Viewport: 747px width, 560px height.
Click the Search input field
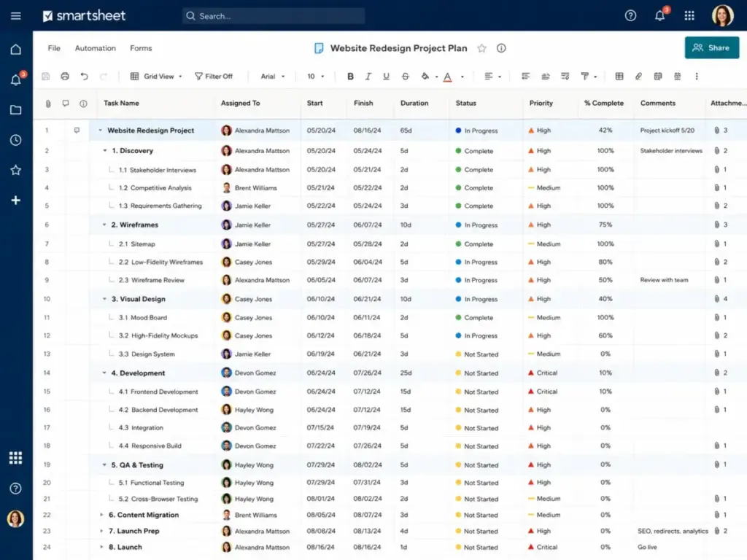pyautogui.click(x=274, y=16)
